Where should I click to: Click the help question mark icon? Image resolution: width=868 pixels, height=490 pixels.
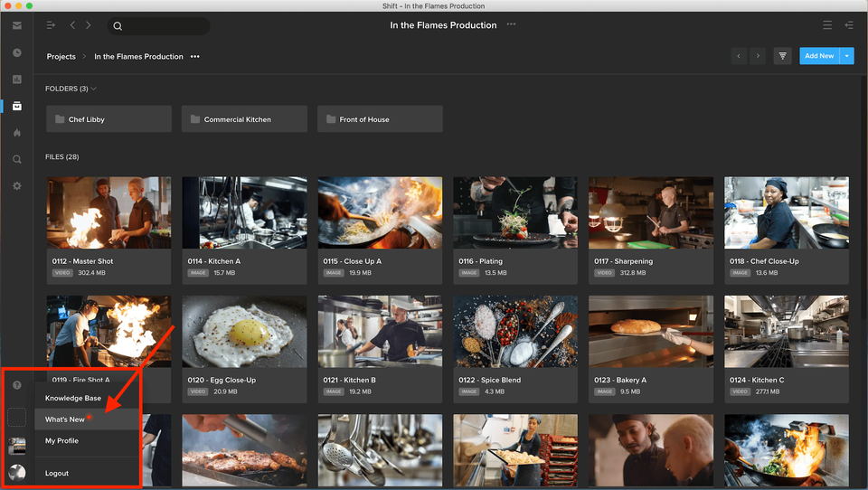click(17, 385)
